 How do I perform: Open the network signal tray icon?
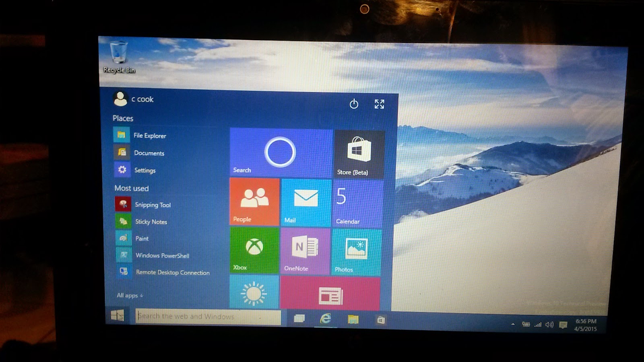pos(538,324)
